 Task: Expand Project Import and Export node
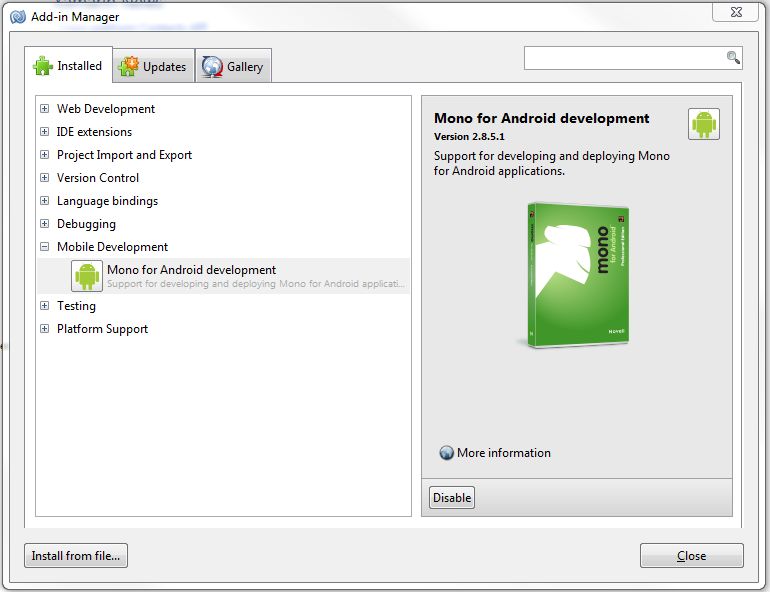45,155
